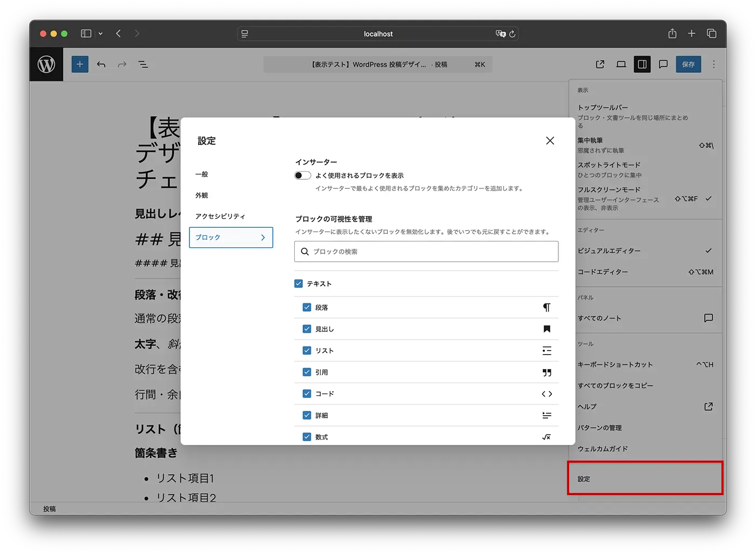Select the アクセシビリティ settings tab
Screen dimensions: 756x554
[220, 216]
